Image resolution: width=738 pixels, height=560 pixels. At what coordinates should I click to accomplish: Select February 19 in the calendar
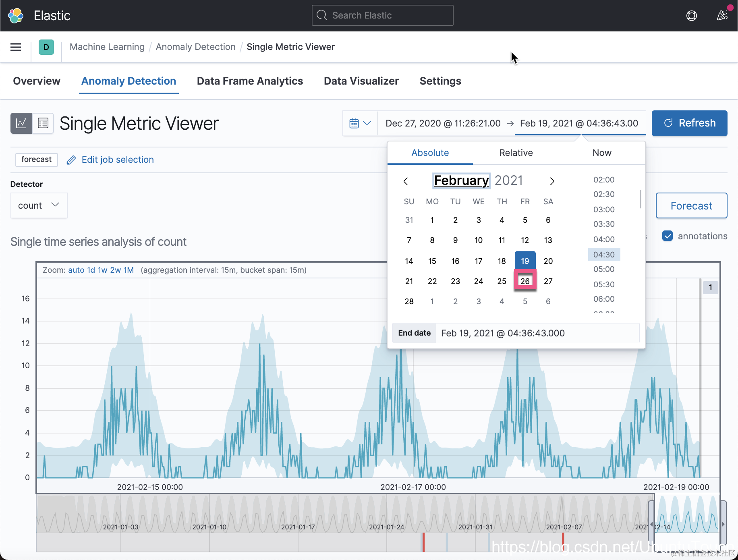click(x=525, y=261)
